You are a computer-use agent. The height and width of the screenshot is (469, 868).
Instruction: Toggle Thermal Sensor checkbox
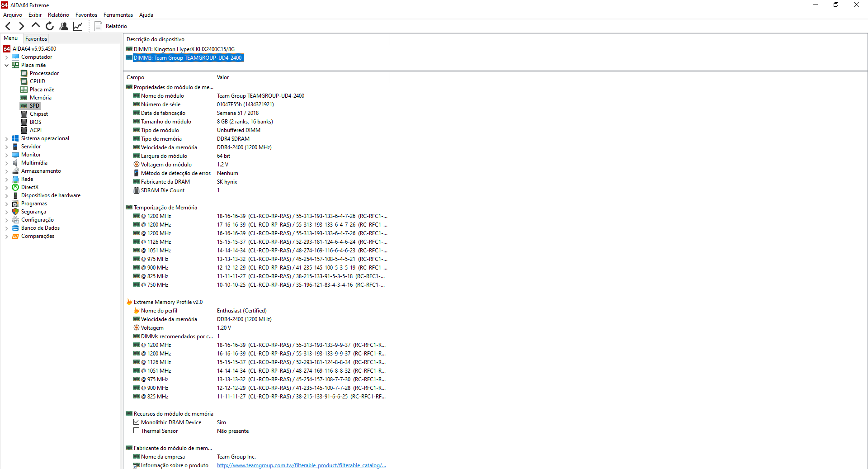[x=136, y=431]
